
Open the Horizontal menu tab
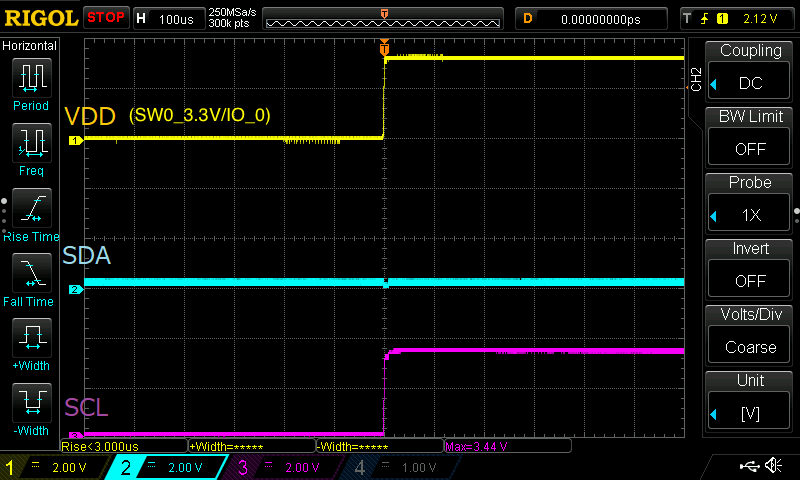pos(30,46)
